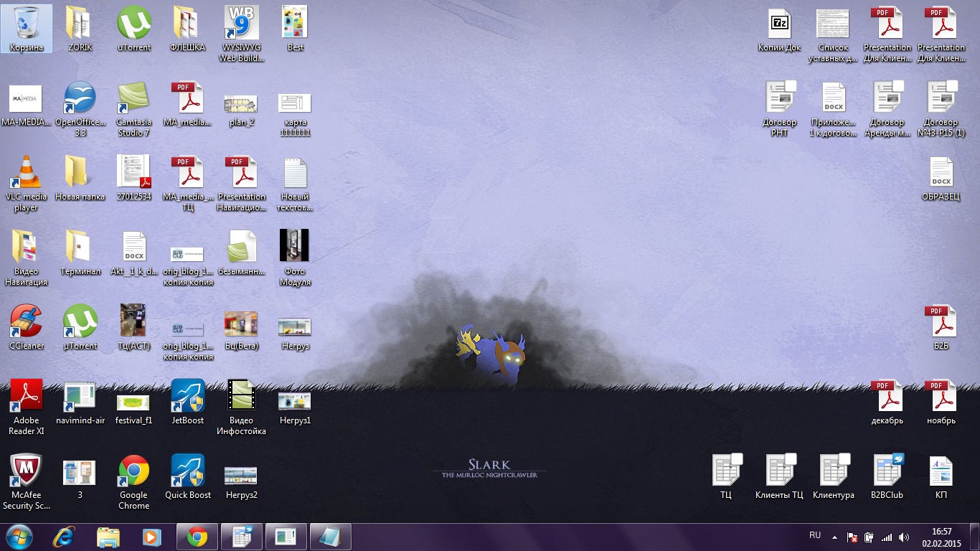Show hidden tray icons arrow

(834, 537)
